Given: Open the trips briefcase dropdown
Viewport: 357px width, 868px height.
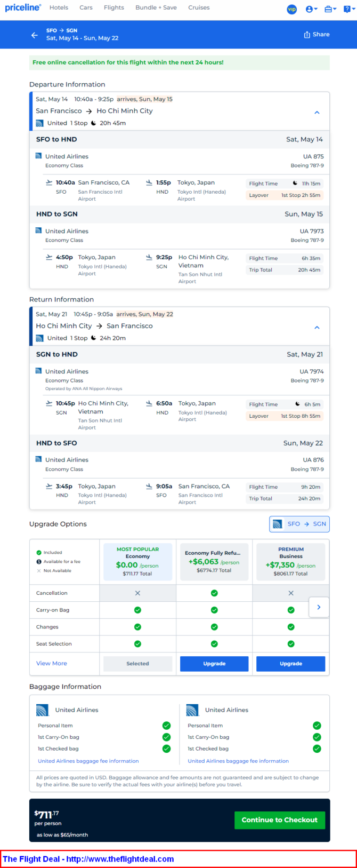Looking at the screenshot, I should (x=330, y=9).
